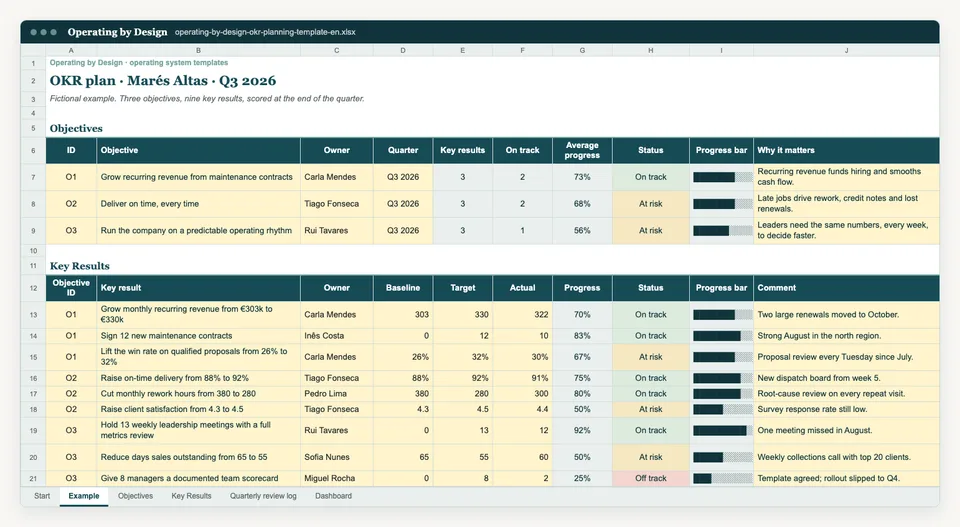Image resolution: width=960 pixels, height=527 pixels.
Task: Click the 'Operating by Design' template subtitle in row 1
Action: tap(139, 62)
